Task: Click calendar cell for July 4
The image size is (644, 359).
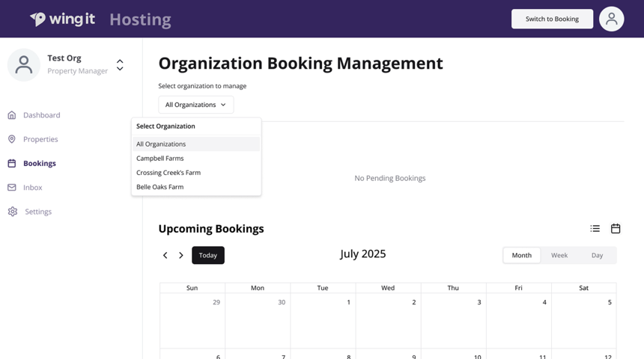Action: coord(519,321)
